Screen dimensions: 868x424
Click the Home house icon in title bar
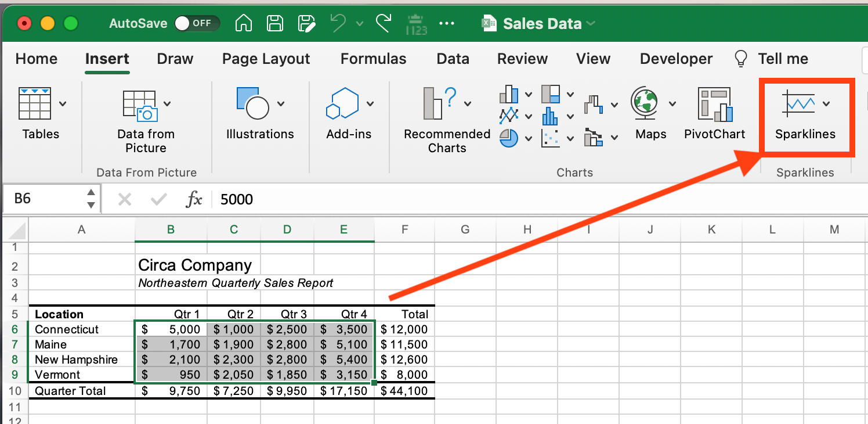(x=244, y=24)
